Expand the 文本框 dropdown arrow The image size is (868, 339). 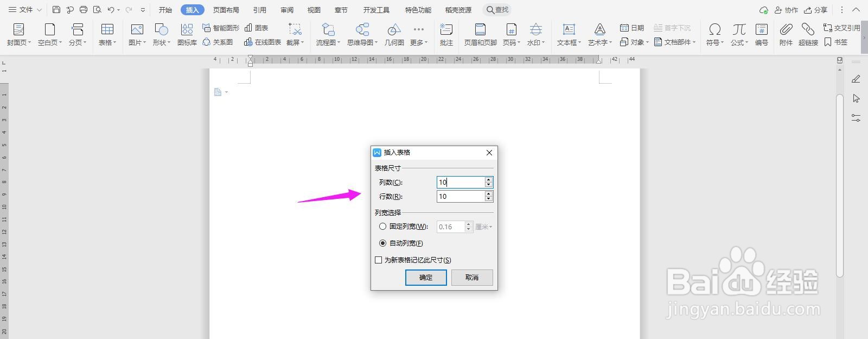coord(579,42)
